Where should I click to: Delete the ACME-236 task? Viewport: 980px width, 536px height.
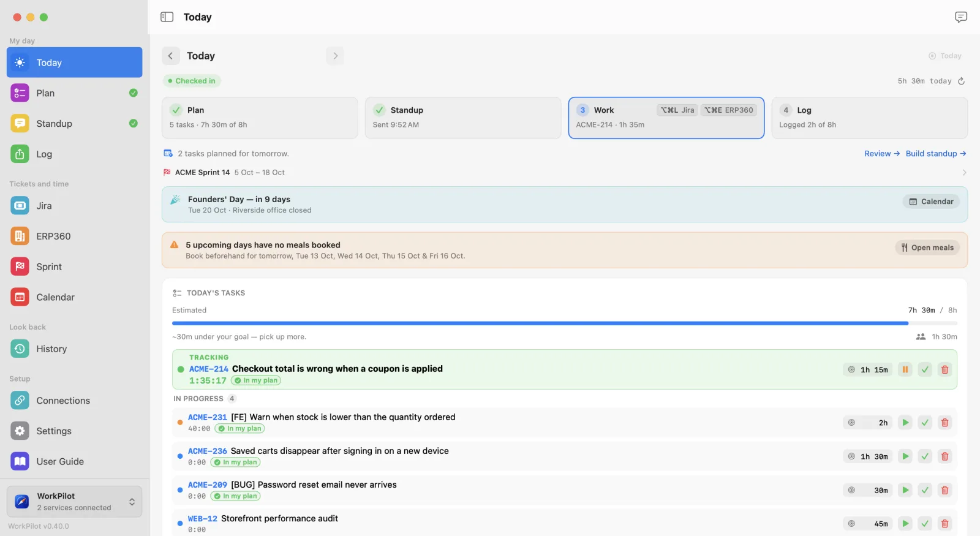tap(944, 456)
